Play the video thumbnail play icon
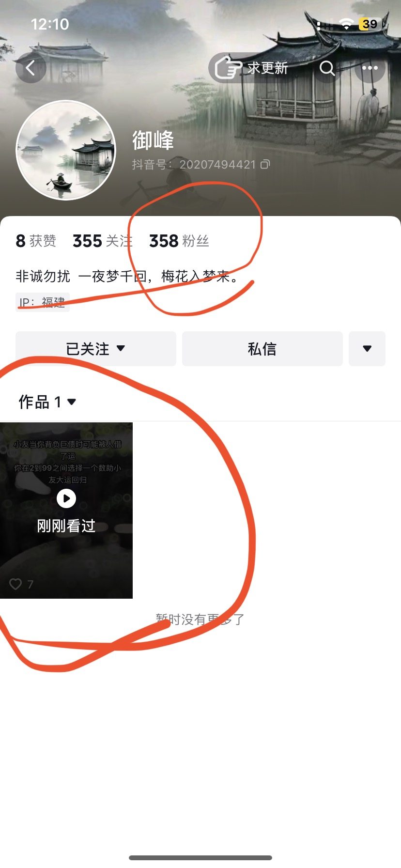This screenshot has width=401, height=868. click(x=66, y=498)
